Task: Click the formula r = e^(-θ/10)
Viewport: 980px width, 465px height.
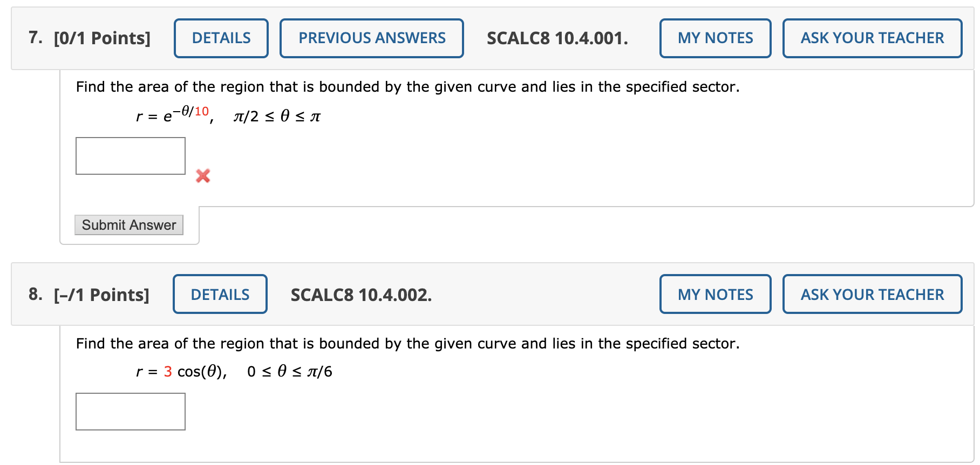Action: coord(173,115)
